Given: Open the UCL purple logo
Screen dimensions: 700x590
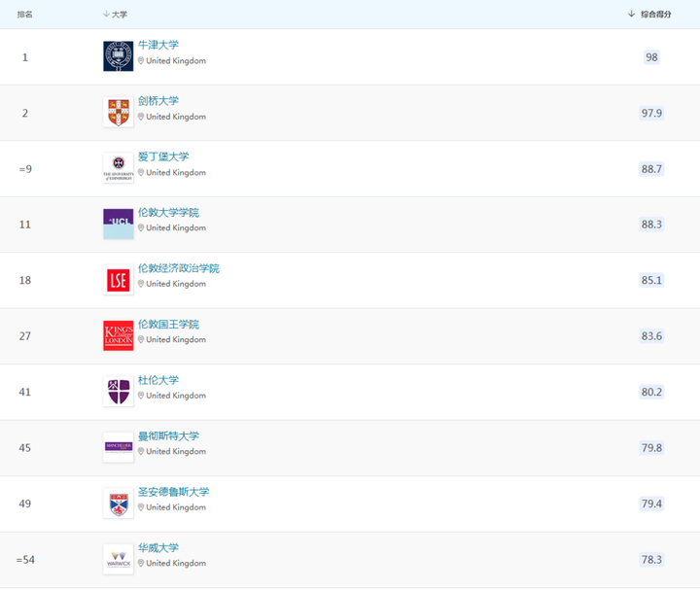Looking at the screenshot, I should [119, 224].
